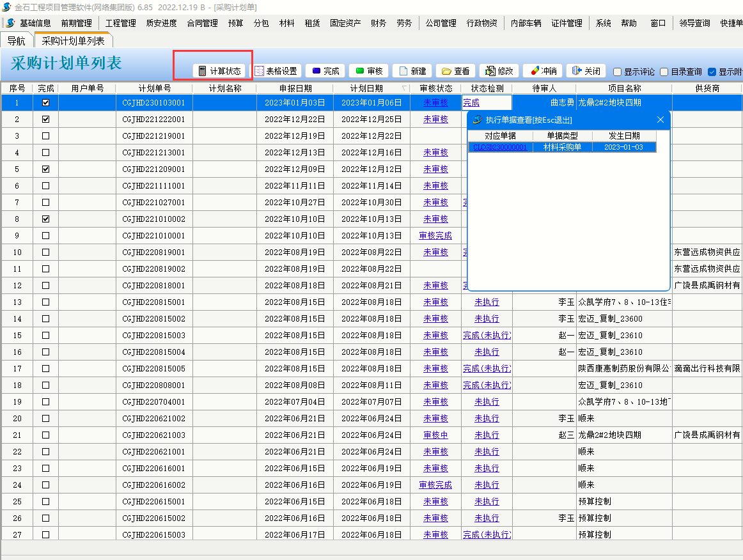This screenshot has height=560, width=743.
Task: Click the 计算状态 calculator button
Action: tap(219, 71)
